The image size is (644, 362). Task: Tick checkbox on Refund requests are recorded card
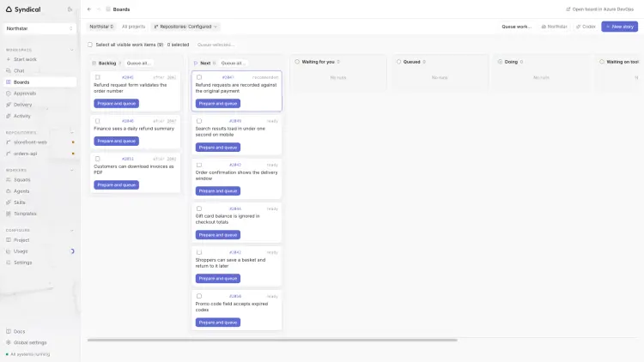(199, 77)
